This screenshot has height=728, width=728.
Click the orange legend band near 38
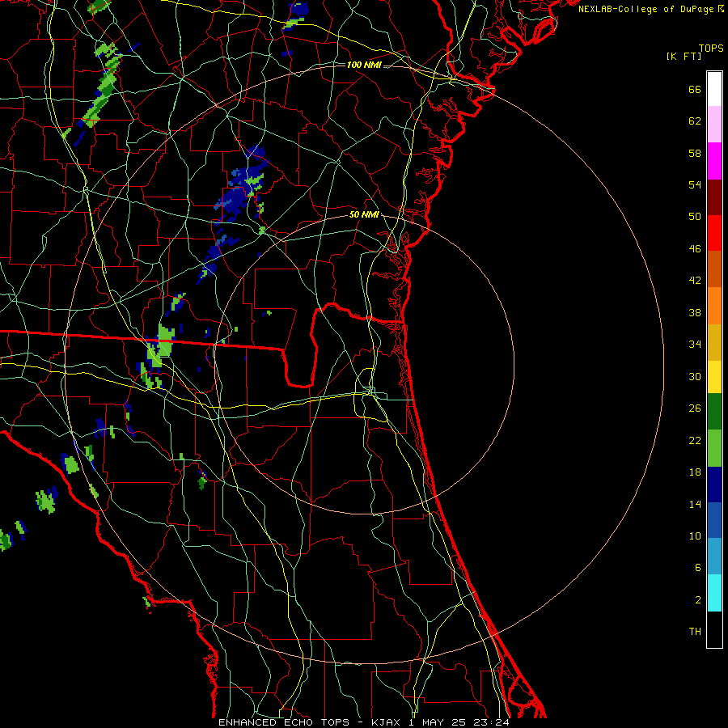(714, 306)
